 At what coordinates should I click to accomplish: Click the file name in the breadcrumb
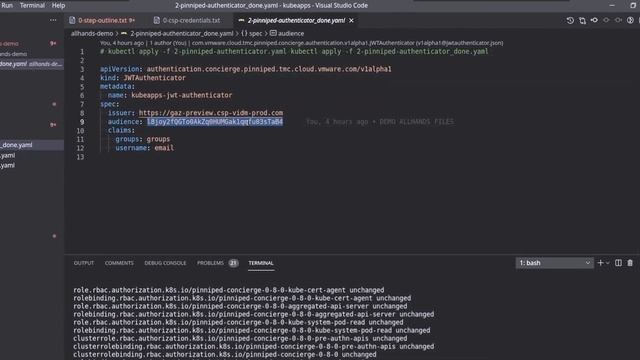tap(182, 33)
